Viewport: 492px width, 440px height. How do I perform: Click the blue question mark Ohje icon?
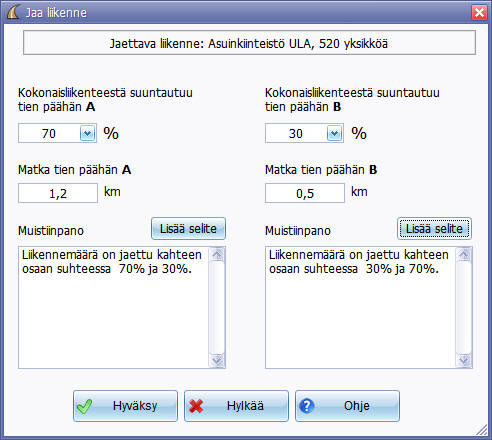click(307, 406)
